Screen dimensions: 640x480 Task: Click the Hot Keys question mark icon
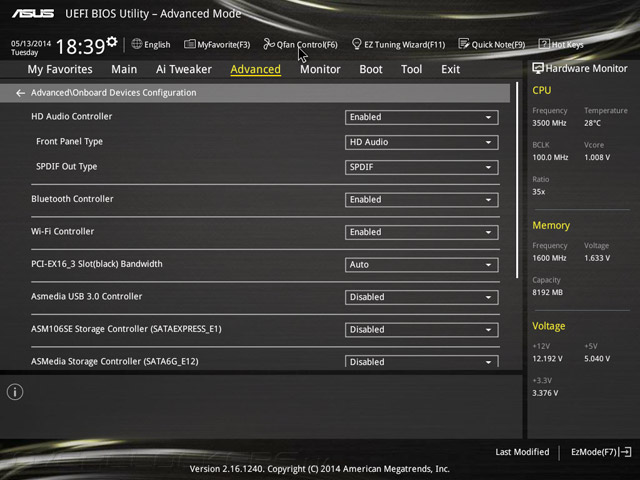click(x=544, y=44)
